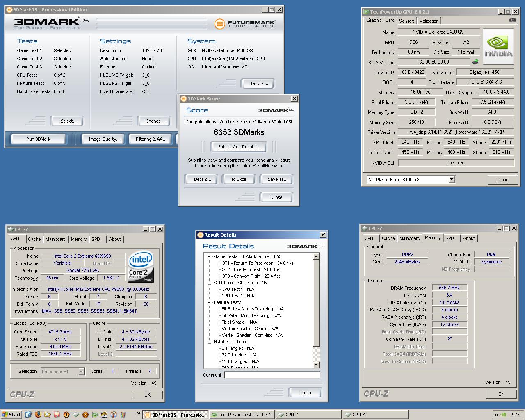525x420 pixels.
Task: Collapse the CPU Tests tree node
Action: tap(209, 283)
